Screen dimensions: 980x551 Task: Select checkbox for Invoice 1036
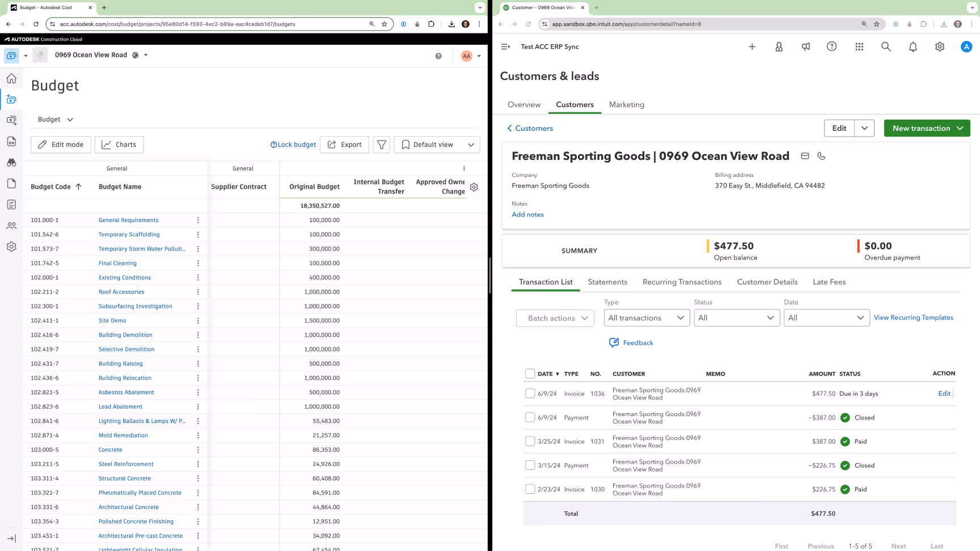point(530,393)
